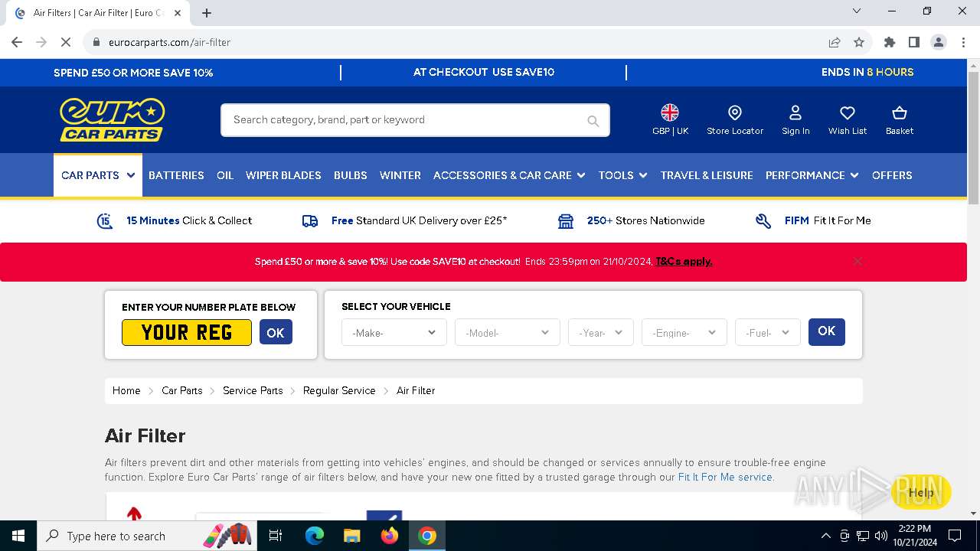Image resolution: width=980 pixels, height=551 pixels.
Task: Expand the Engine dropdown
Action: pos(684,332)
